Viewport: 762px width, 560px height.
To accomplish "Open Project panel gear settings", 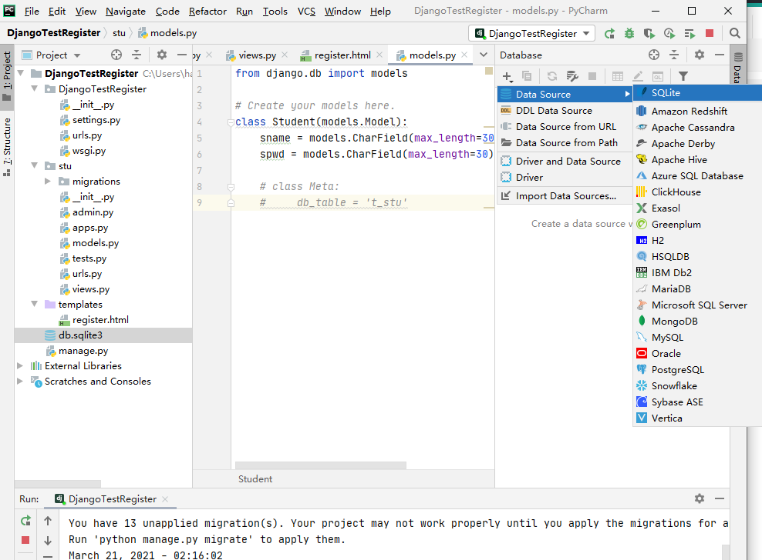I will 162,55.
